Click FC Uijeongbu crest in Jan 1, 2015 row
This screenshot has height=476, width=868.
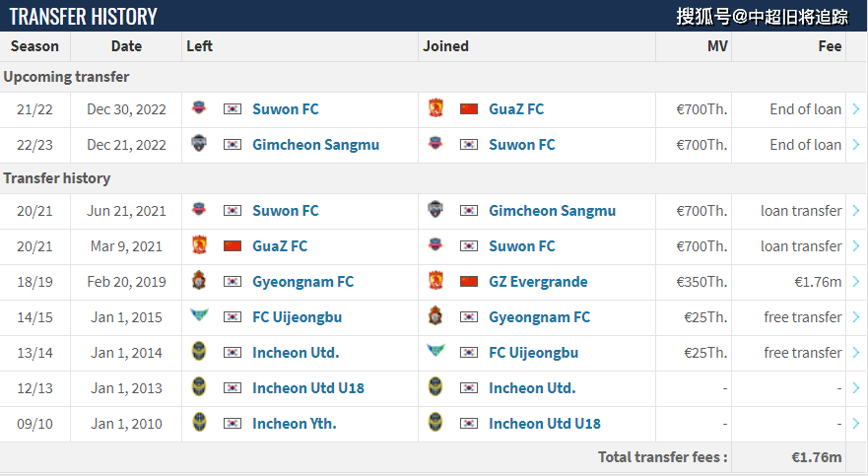click(199, 315)
